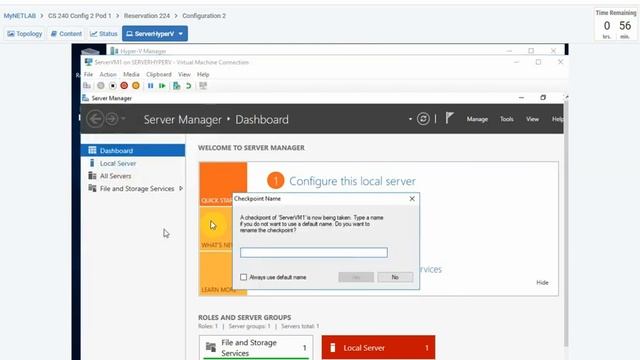
Task: Click the MyNETLAB breadcrumb link
Action: (20, 16)
